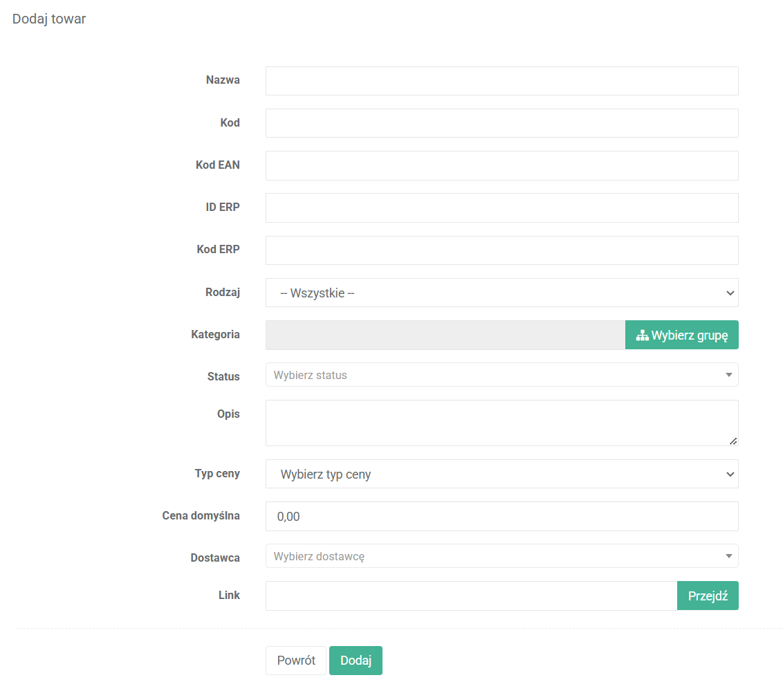This screenshot has height=700, width=783.
Task: Select the Kod EAN input box
Action: coord(501,165)
